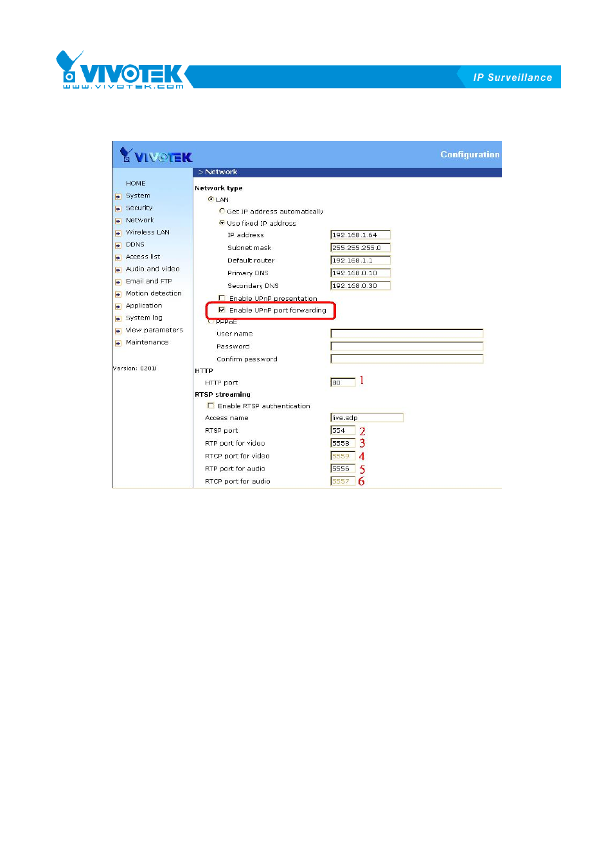The height and width of the screenshot is (868, 613).
Task: Click the Confirm password field
Action: tap(407, 359)
